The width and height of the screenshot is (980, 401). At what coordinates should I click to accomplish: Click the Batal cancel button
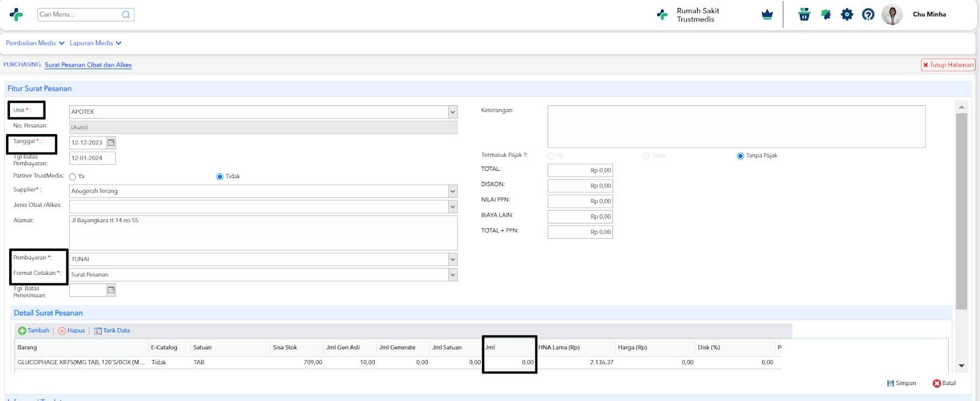[x=944, y=383]
